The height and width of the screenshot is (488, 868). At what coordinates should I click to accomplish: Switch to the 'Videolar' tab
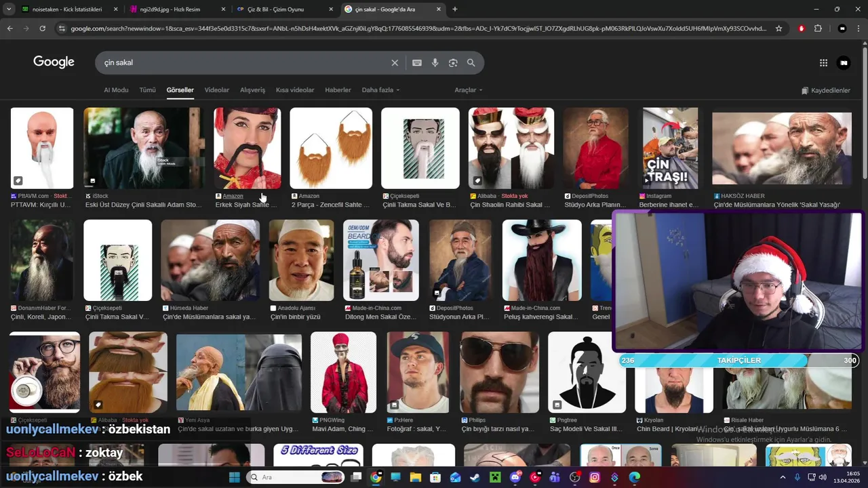(217, 90)
